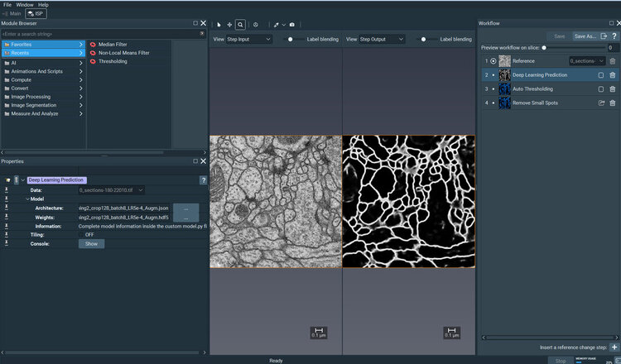Collapse the Model section in Properties
621x364 pixels.
[26, 199]
